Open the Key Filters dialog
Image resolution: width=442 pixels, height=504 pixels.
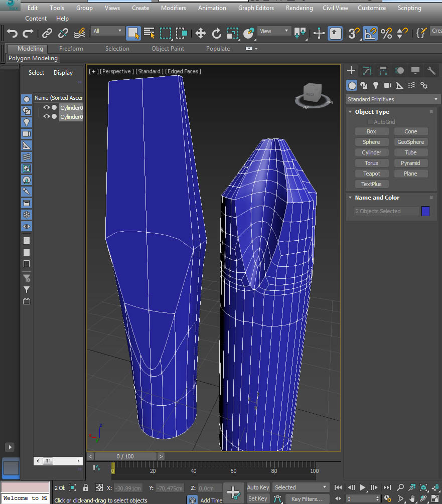(307, 498)
